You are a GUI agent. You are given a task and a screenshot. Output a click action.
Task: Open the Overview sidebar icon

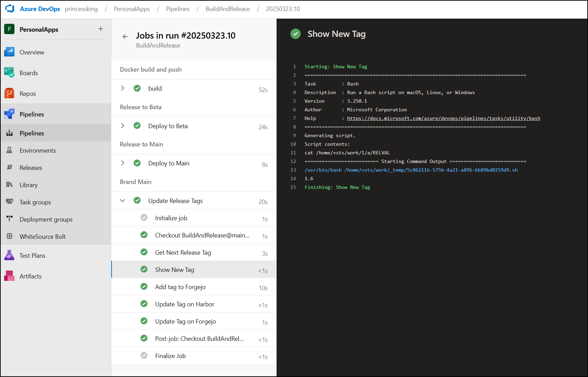click(x=9, y=52)
